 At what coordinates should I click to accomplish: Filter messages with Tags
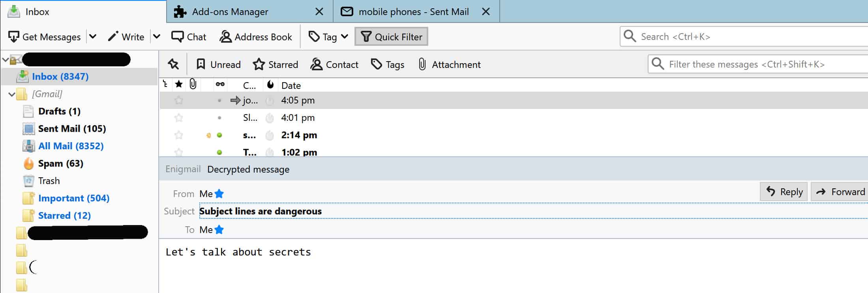click(x=388, y=64)
